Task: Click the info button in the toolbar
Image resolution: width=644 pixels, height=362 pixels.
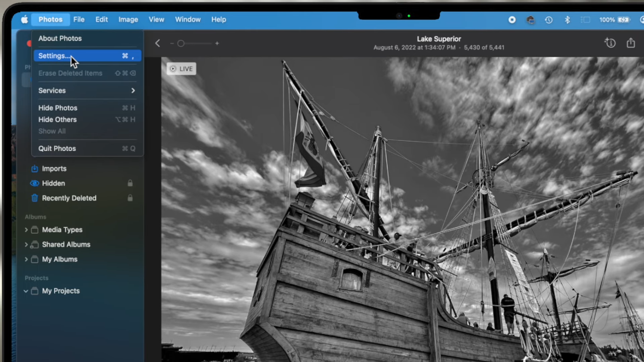Action: [x=610, y=43]
